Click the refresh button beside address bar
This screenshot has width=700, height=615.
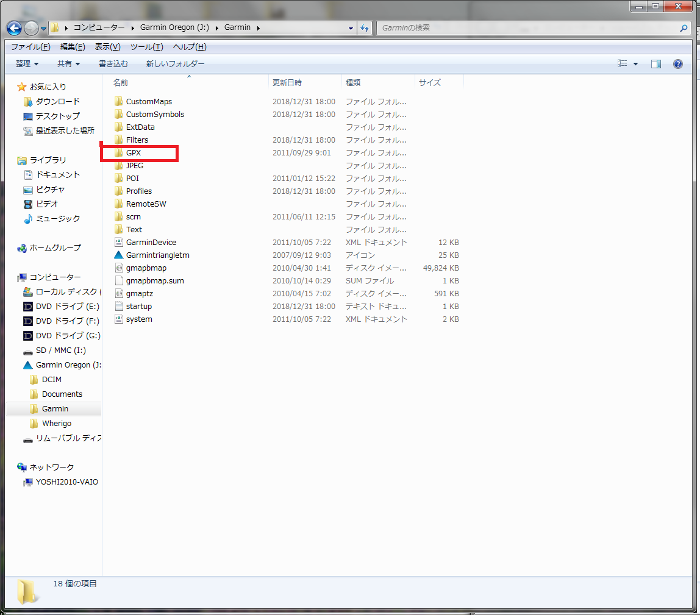click(x=365, y=28)
